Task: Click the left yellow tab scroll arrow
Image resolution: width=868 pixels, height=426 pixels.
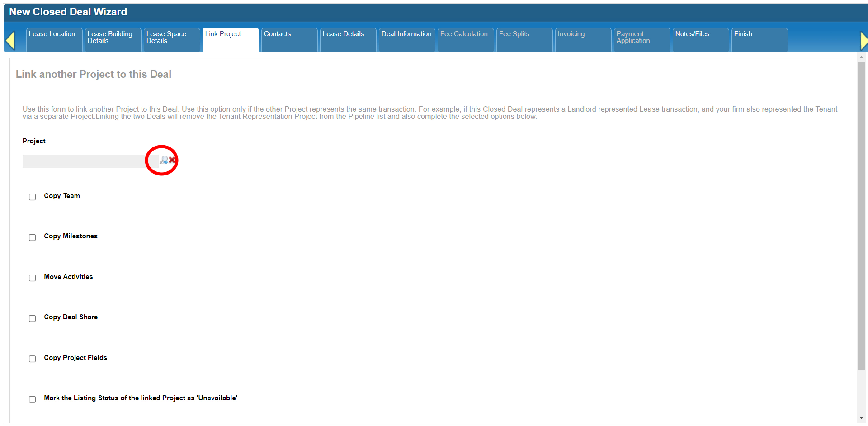Action: 10,40
